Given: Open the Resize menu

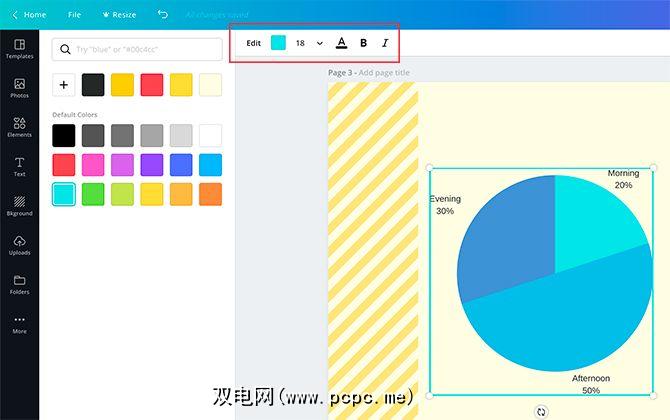Looking at the screenshot, I should point(119,15).
